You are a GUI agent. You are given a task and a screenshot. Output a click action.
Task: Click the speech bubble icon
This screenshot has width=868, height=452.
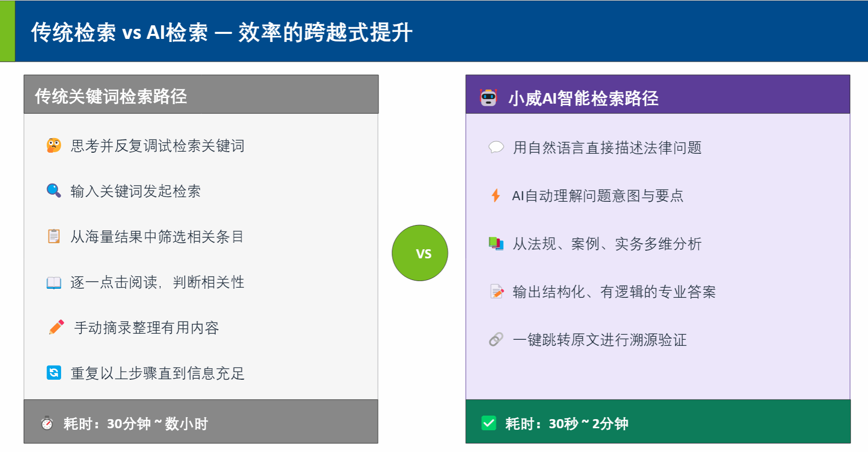pos(496,147)
